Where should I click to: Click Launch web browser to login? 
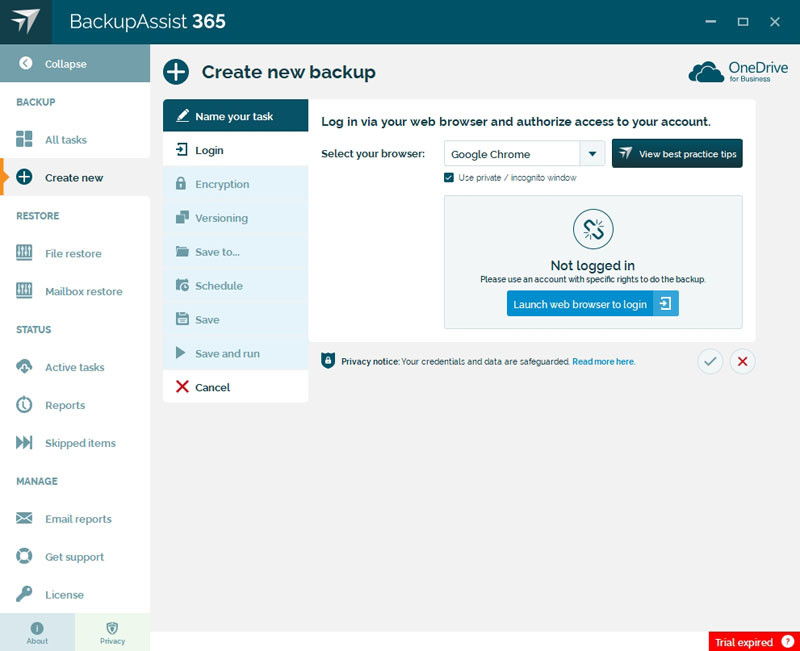coord(592,304)
